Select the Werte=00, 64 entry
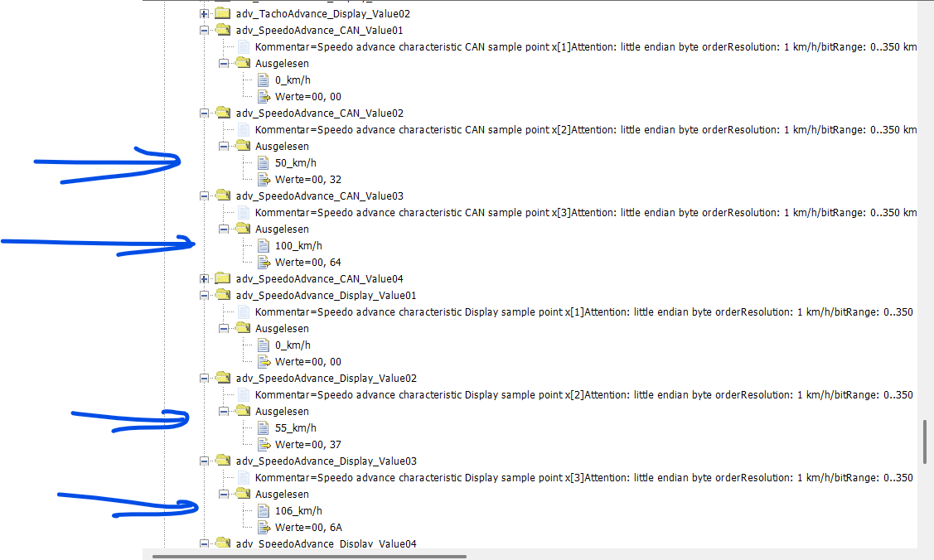This screenshot has height=560, width=934. 307,263
